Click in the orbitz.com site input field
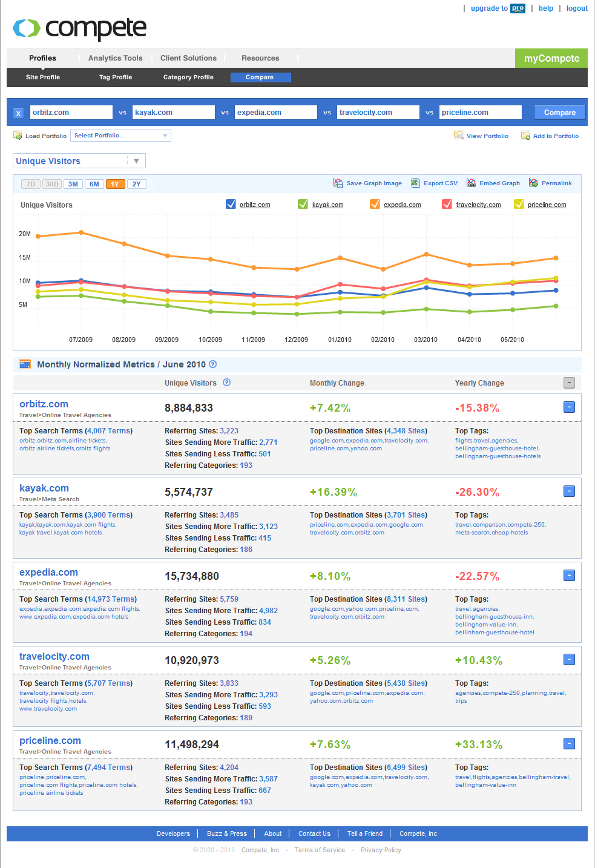The image size is (595, 868). 71,113
